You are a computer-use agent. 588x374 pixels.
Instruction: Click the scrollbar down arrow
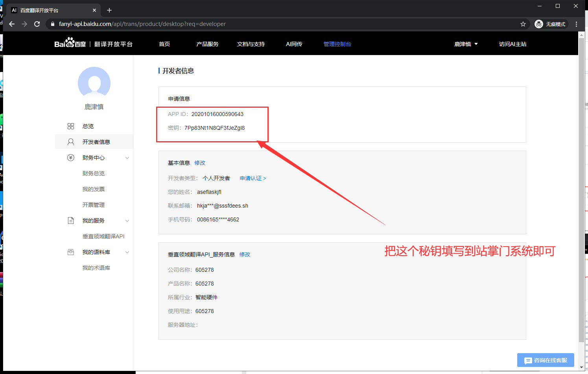[581, 367]
